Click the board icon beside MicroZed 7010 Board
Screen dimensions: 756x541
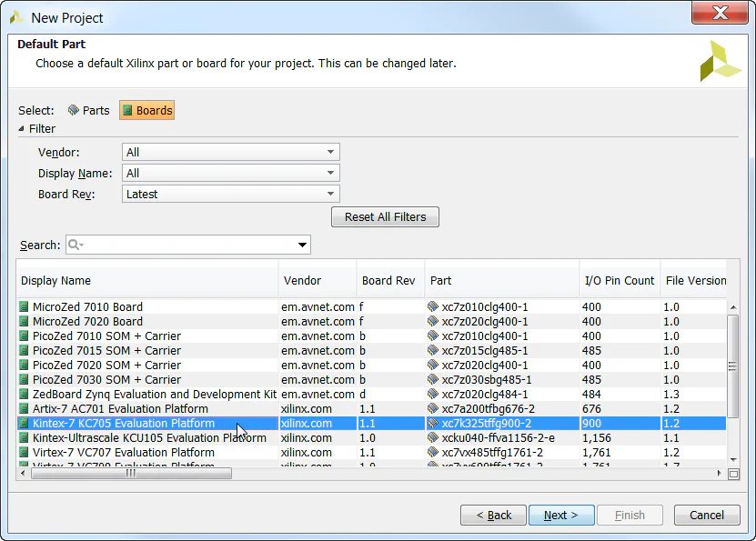tap(23, 306)
